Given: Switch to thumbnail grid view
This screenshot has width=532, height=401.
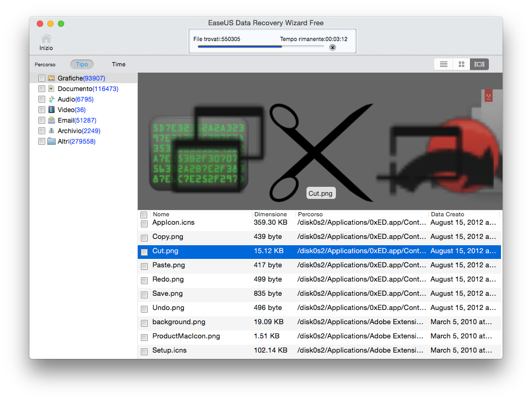Looking at the screenshot, I should tap(462, 64).
